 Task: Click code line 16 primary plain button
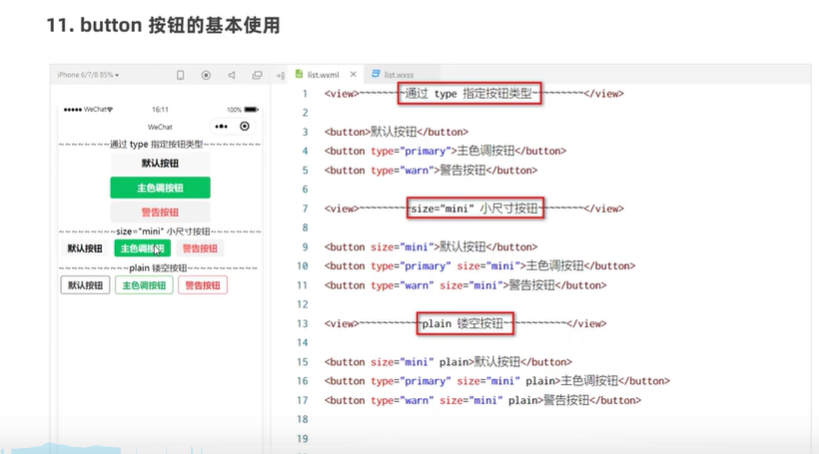coord(497,381)
